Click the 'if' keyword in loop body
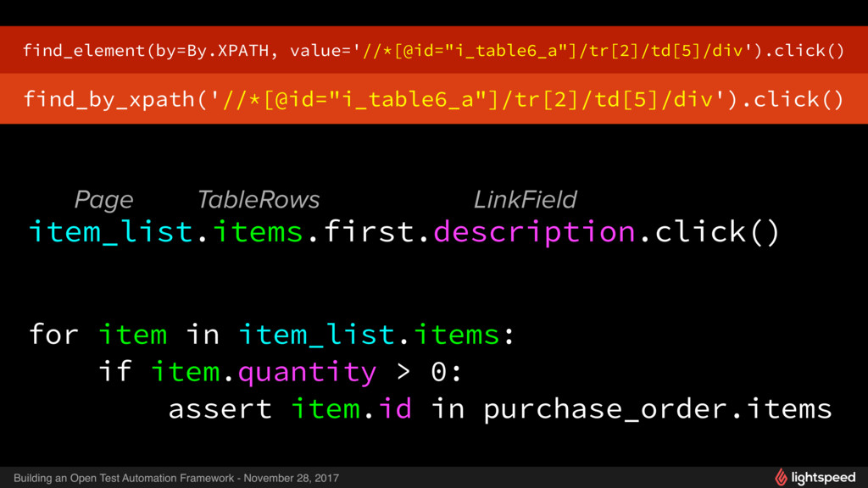This screenshot has height=488, width=868. [115, 371]
